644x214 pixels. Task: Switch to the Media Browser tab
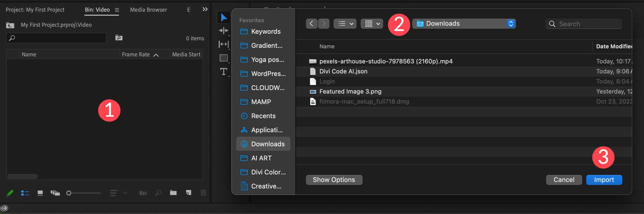[x=148, y=10]
